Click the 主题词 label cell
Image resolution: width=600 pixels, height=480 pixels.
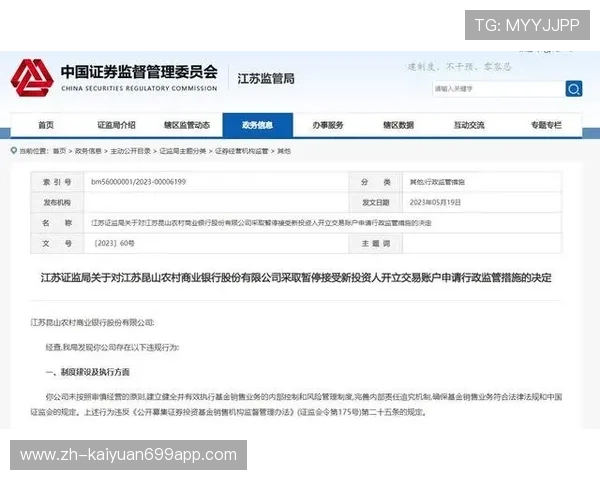(376, 243)
